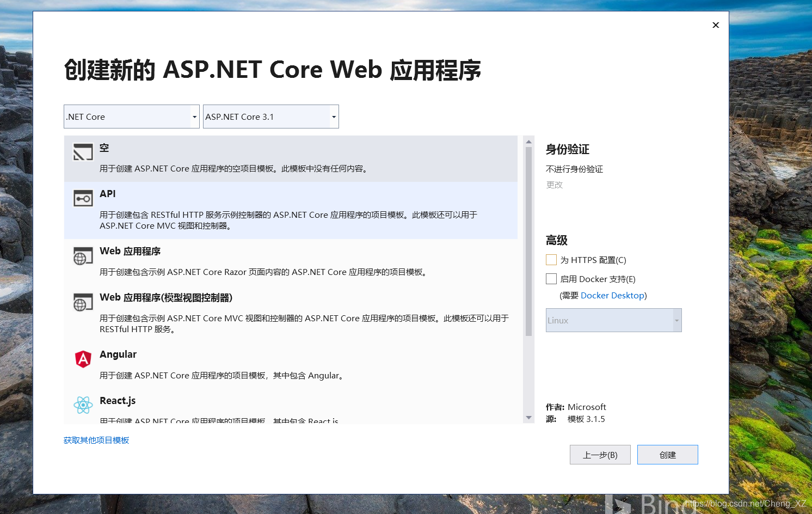Image resolution: width=812 pixels, height=514 pixels.
Task: Click the 更改 authentication link
Action: tap(555, 185)
